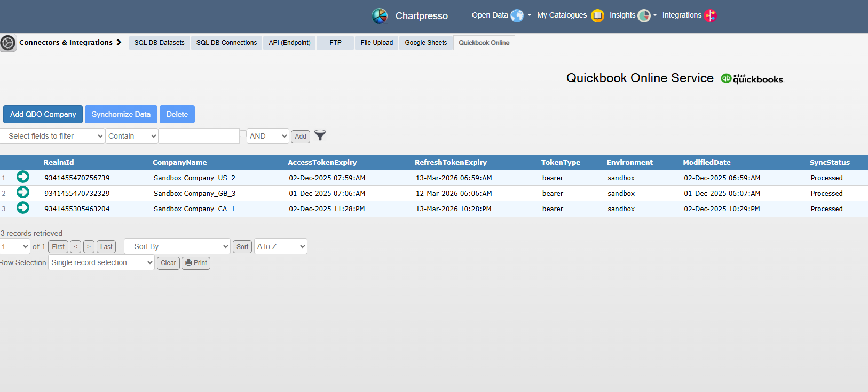Click the funnel filter icon
The image size is (868, 392).
pos(320,135)
